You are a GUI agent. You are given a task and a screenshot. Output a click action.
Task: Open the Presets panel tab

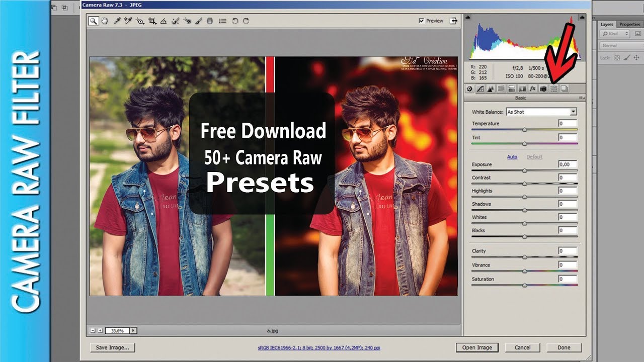click(553, 88)
